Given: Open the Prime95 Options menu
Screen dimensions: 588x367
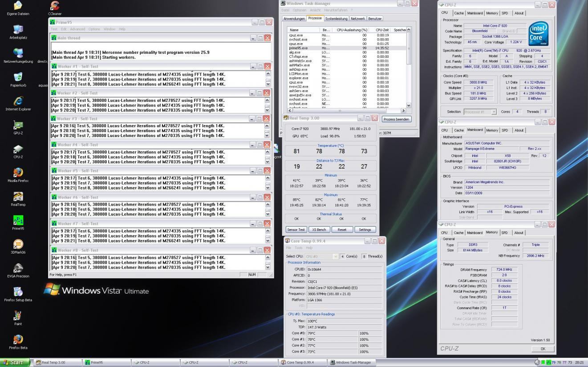Looking at the screenshot, I should tap(94, 29).
